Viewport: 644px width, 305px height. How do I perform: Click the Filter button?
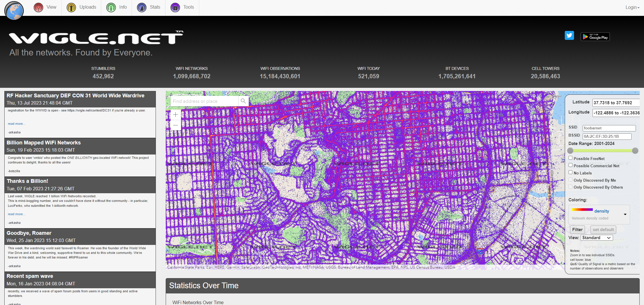pyautogui.click(x=577, y=230)
